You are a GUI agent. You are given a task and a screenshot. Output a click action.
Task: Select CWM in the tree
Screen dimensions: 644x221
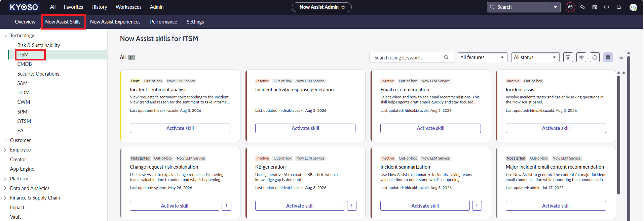click(24, 102)
